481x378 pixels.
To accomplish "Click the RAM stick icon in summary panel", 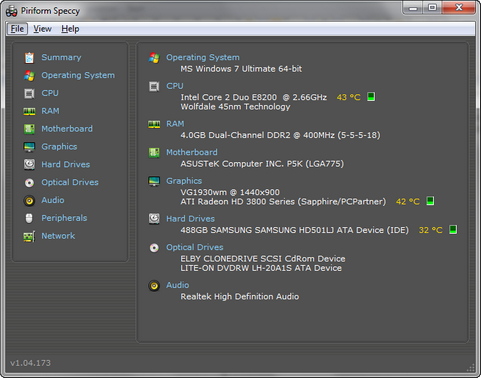I will 154,124.
